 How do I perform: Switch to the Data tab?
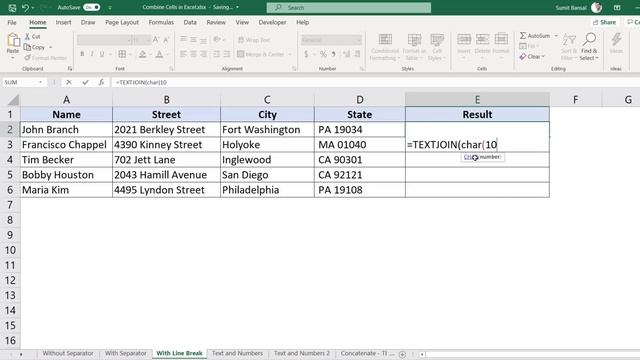click(190, 22)
